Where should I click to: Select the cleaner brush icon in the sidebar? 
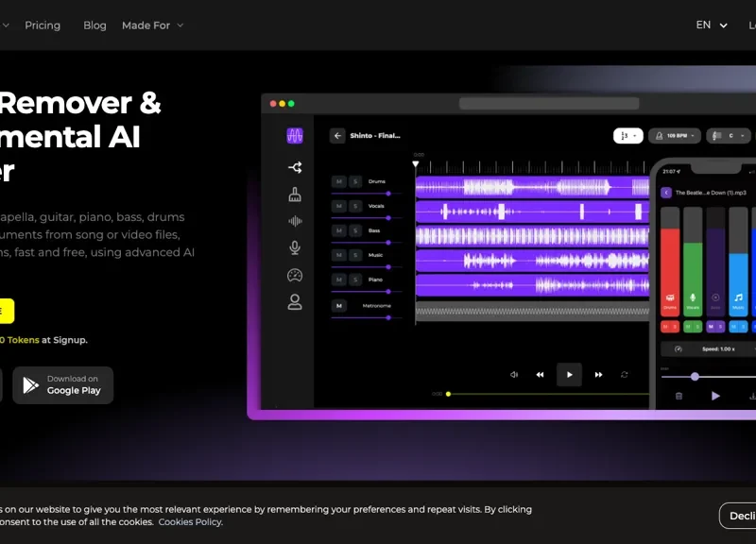tap(295, 195)
